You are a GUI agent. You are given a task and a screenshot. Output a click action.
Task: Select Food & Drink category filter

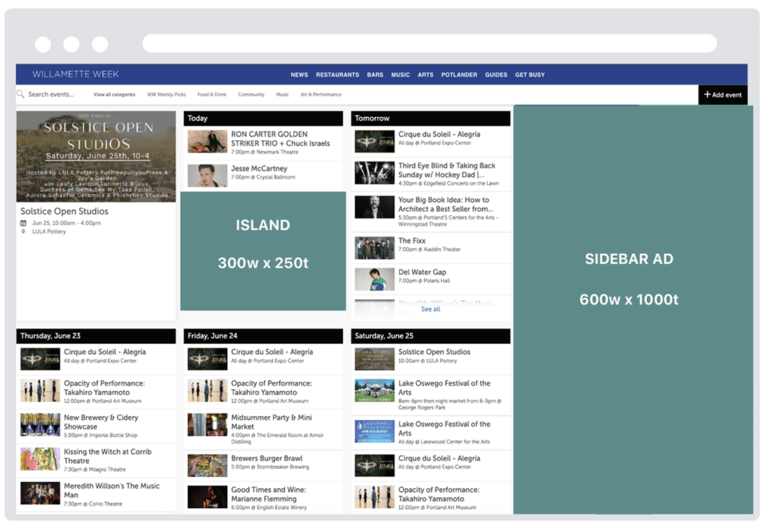(x=212, y=95)
